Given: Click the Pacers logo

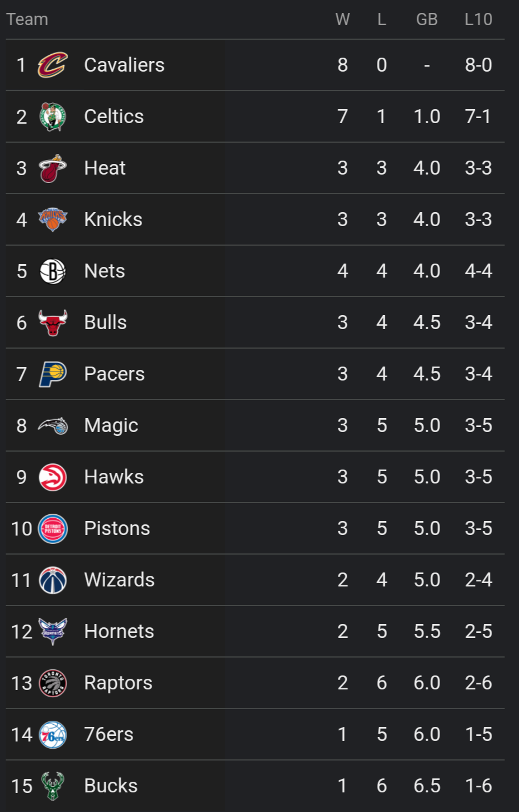Looking at the screenshot, I should pyautogui.click(x=53, y=374).
